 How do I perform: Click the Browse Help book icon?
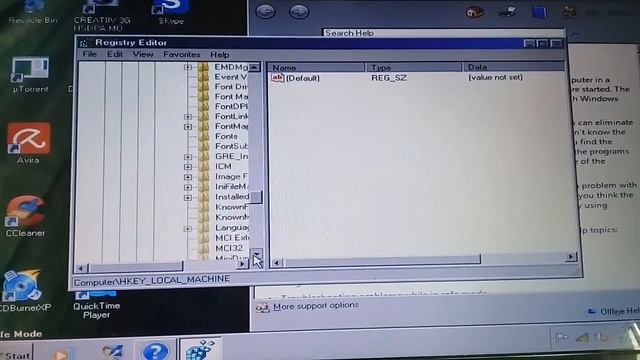tap(539, 12)
